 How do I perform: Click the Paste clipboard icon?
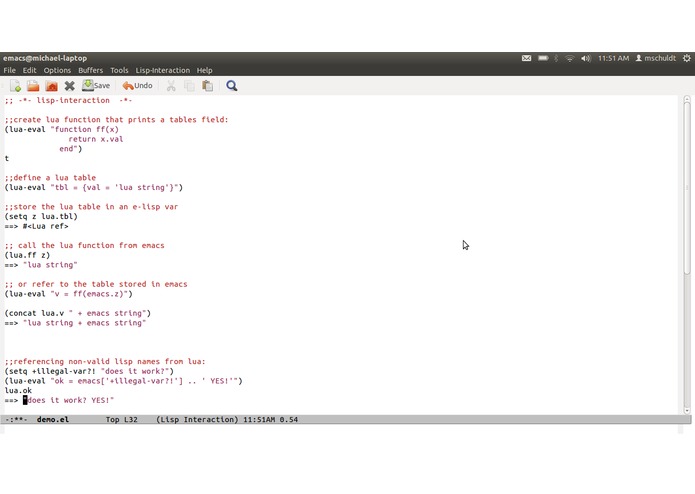(x=207, y=86)
